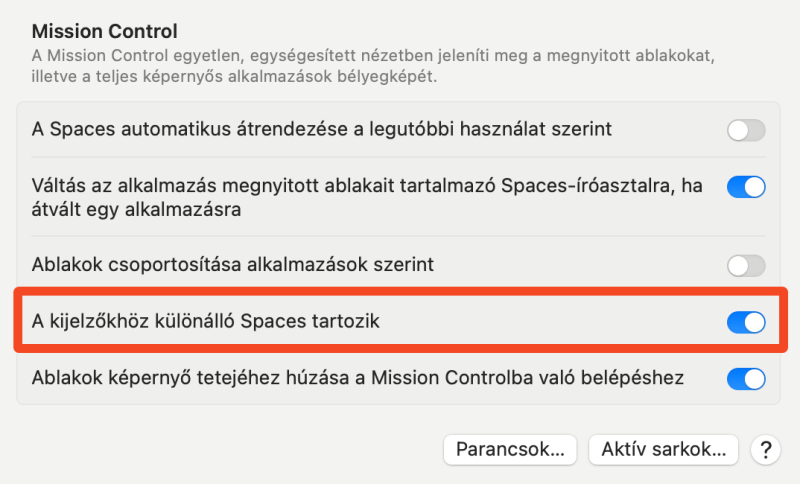
Task: Click the words 'Mission Controlba való belépéshez'
Action: 528,378
